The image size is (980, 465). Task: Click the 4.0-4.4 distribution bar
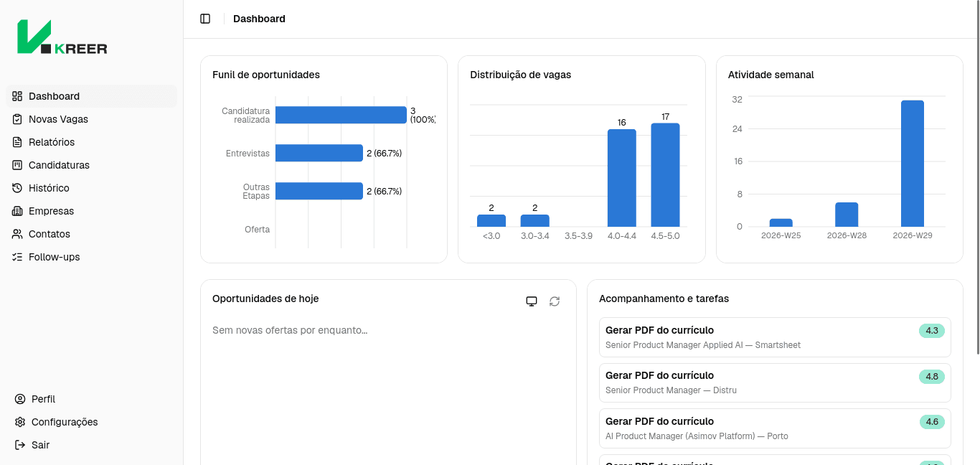(622, 178)
